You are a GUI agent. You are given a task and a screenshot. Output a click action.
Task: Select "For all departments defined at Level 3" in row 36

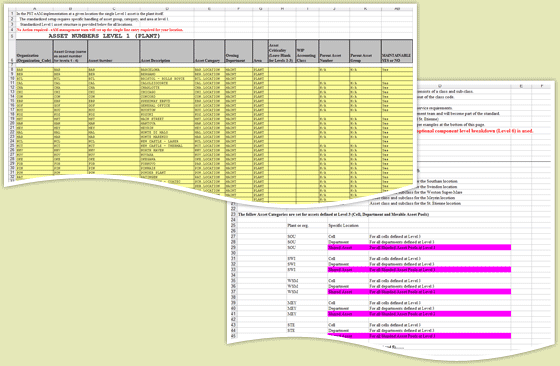(402, 286)
